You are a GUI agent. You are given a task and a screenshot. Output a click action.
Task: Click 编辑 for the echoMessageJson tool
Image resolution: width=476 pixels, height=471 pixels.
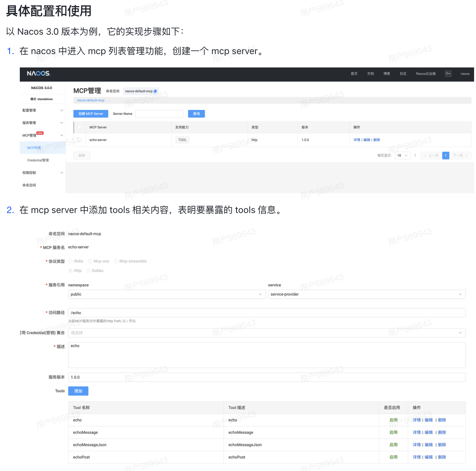click(x=428, y=445)
